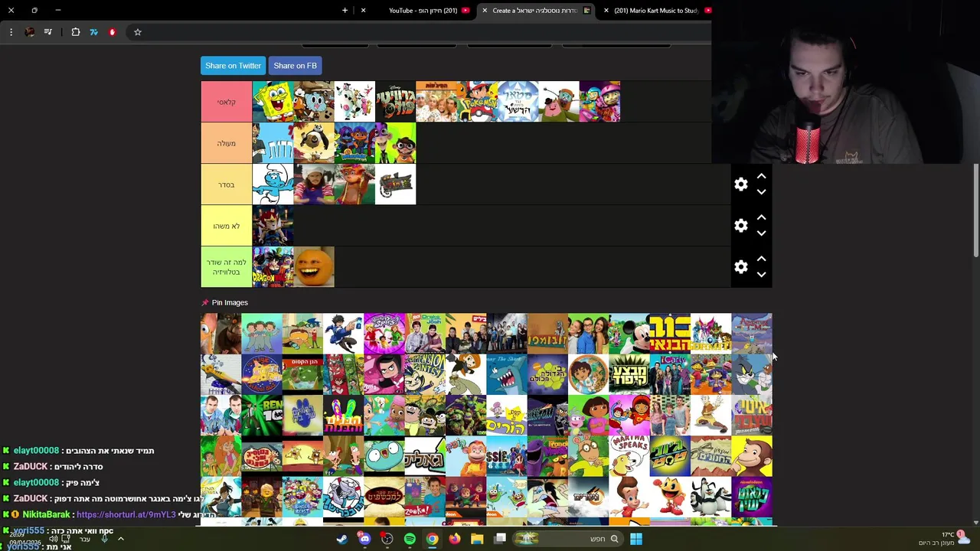This screenshot has width=980, height=551.
Task: Close the YouTube חידון הופ tab
Action: 363,11
